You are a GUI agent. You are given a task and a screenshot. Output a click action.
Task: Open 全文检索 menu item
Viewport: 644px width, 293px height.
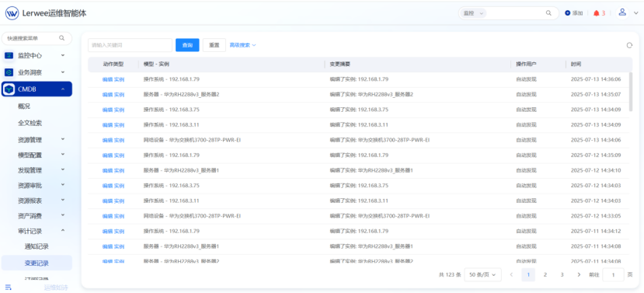[30, 123]
